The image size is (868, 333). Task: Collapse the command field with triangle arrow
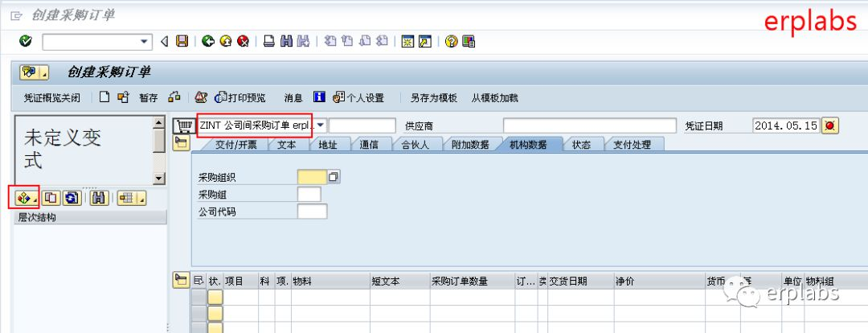pyautogui.click(x=164, y=42)
